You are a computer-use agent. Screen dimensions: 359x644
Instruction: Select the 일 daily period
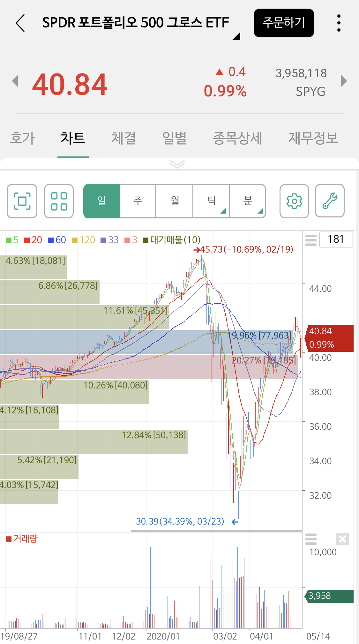101,201
